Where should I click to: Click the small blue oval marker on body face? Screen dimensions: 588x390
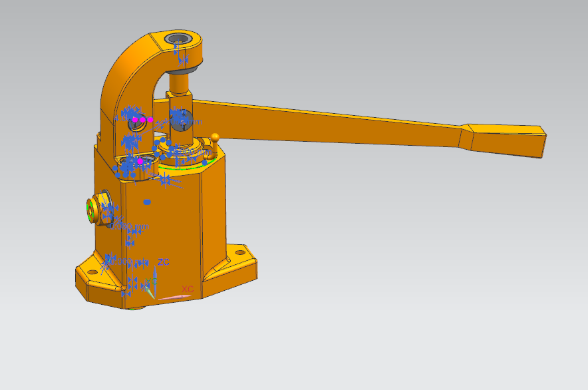[x=147, y=202]
